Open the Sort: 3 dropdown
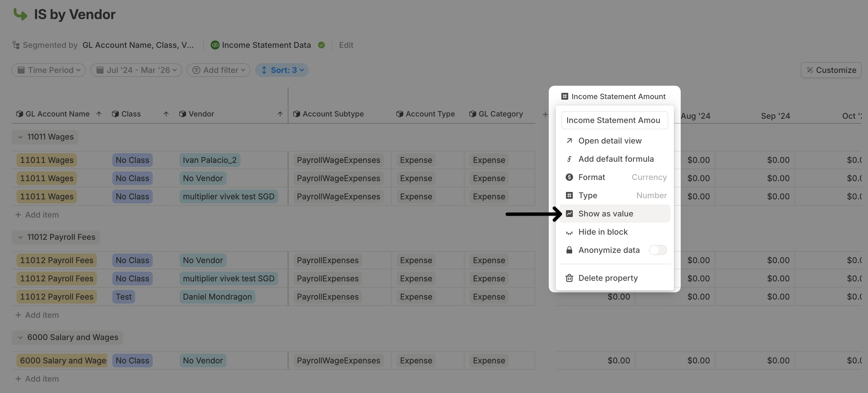Screen dimensions: 868x393 coord(282,70)
